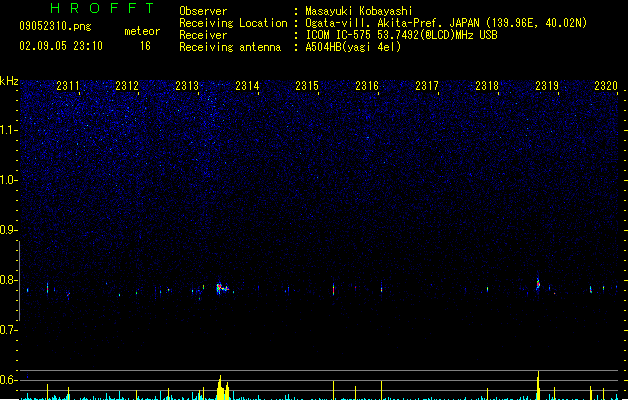Click the 0.9 frequency axis label
629x400 pixels.
pos(8,230)
